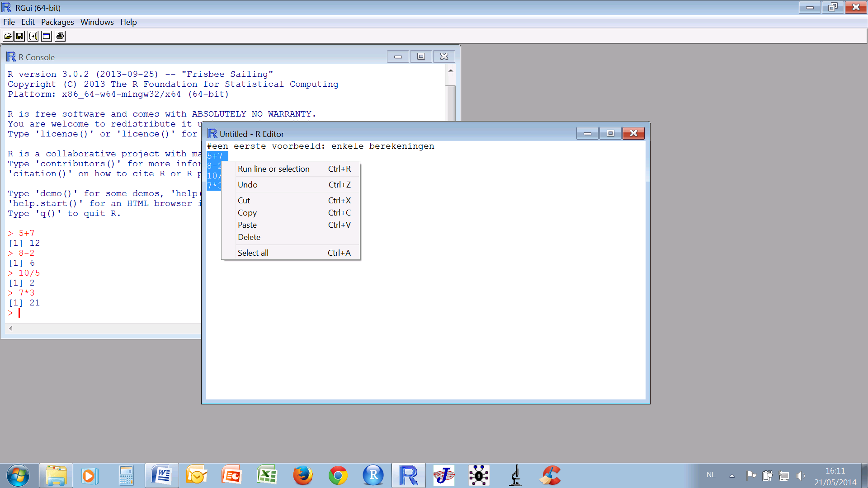Viewport: 868px width, 488px height.
Task: Open Excel from the taskbar
Action: point(267,475)
